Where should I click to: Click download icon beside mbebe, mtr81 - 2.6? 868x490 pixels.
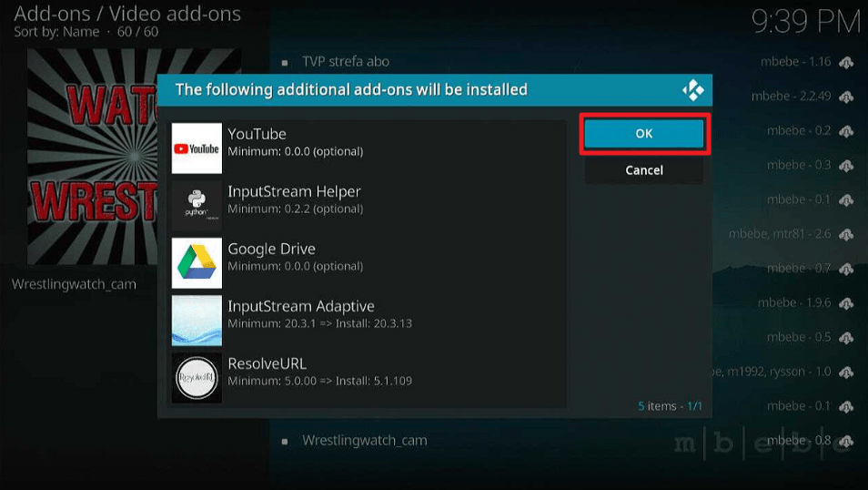846,234
